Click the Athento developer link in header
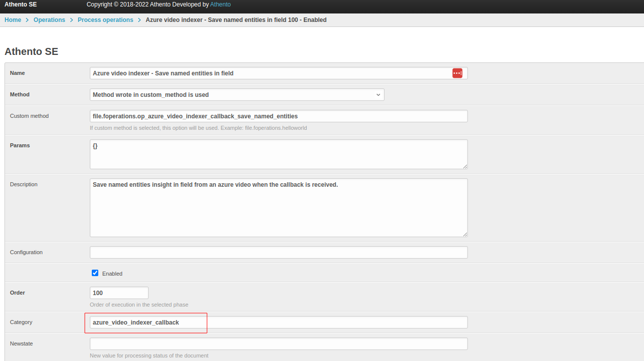 point(220,4)
